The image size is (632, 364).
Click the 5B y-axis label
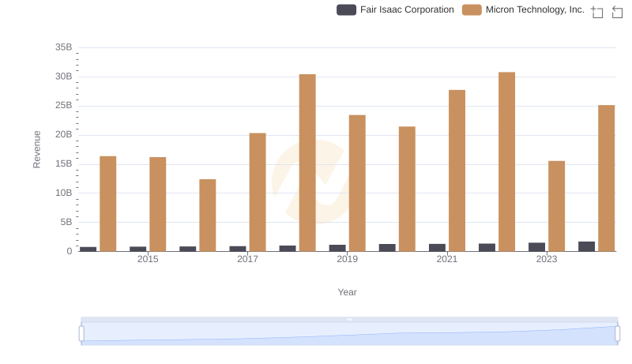tap(66, 222)
